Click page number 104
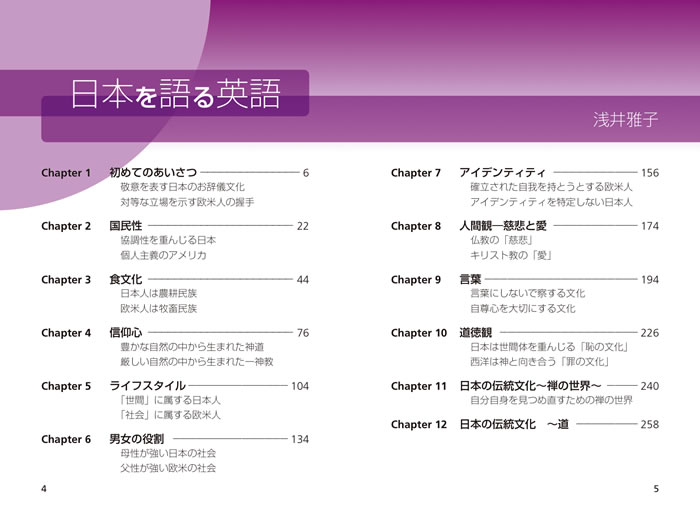This screenshot has height=514, width=700. pyautogui.click(x=300, y=386)
